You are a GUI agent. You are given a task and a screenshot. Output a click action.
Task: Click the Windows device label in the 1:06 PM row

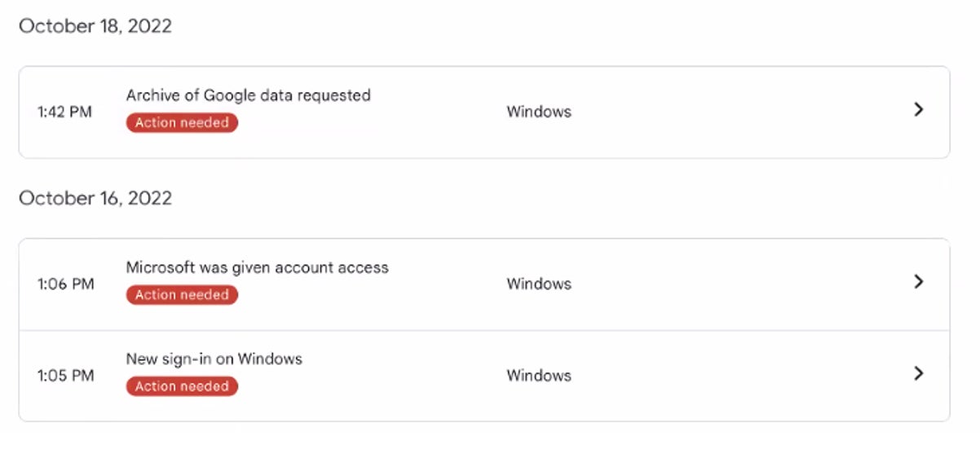click(539, 284)
